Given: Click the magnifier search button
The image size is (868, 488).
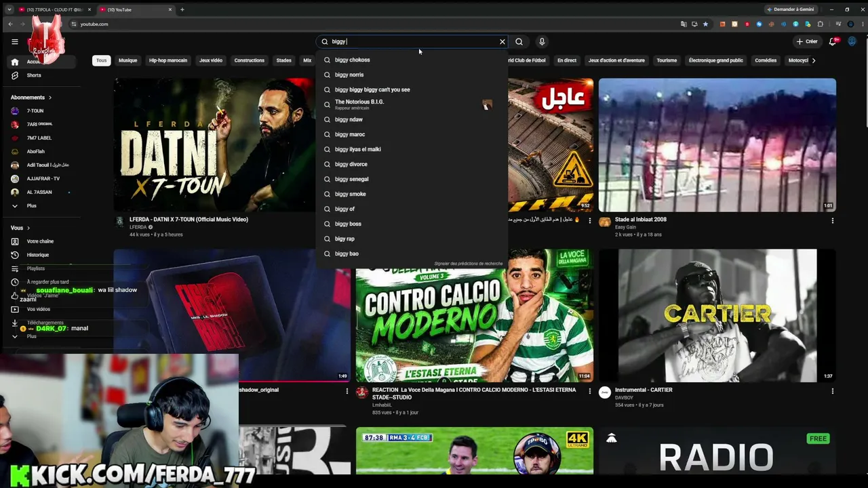Looking at the screenshot, I should pos(519,41).
